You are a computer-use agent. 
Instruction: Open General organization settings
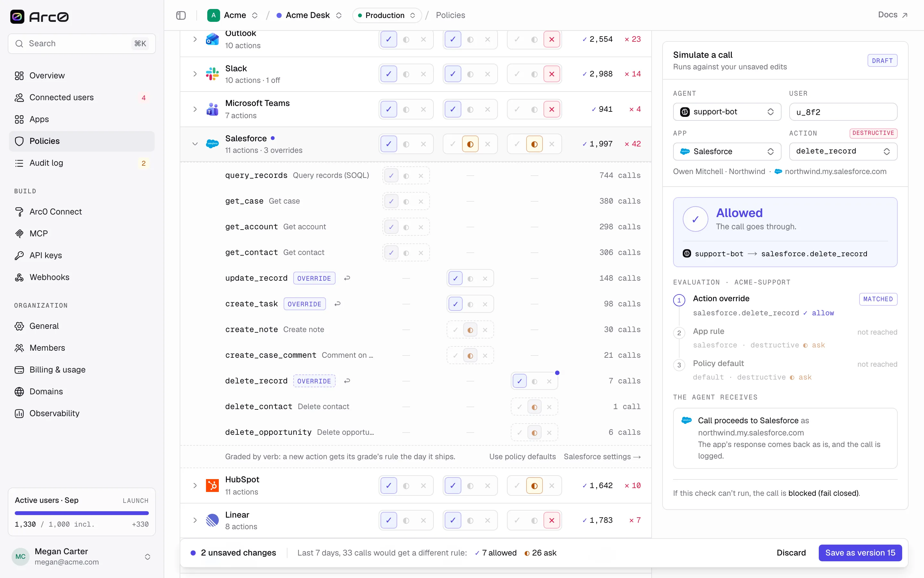[x=82, y=326]
